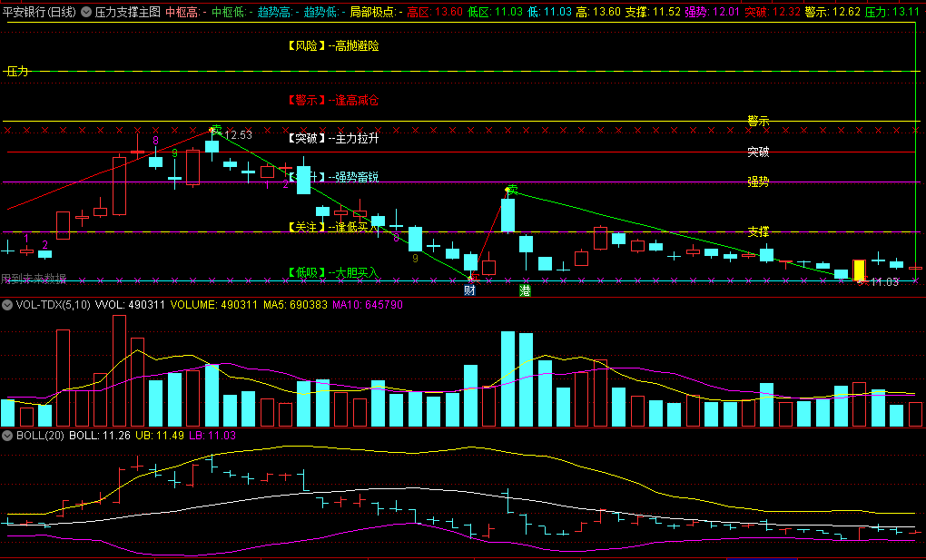Click the 压力: 13.11 header value
The width and height of the screenshot is (926, 560).
tap(893, 12)
